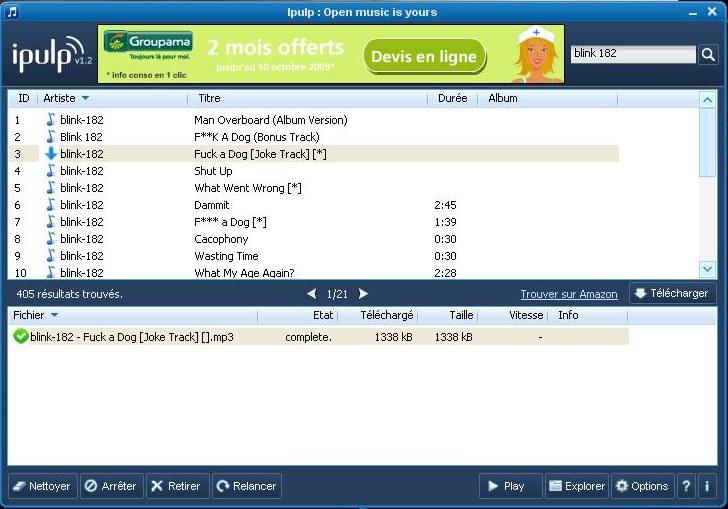Click the ipulp v1.2 logo
Viewport: 728px width, 509px height.
52,54
